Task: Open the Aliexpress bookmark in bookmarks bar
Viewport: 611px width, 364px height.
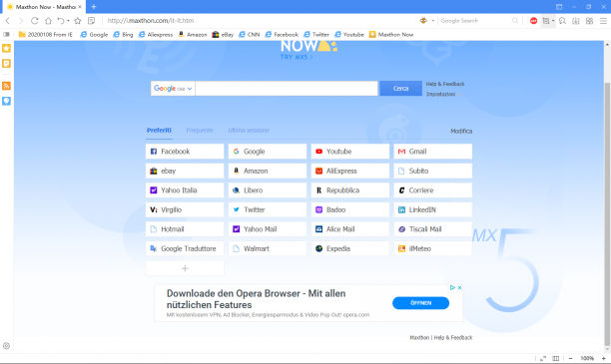Action: (x=156, y=35)
